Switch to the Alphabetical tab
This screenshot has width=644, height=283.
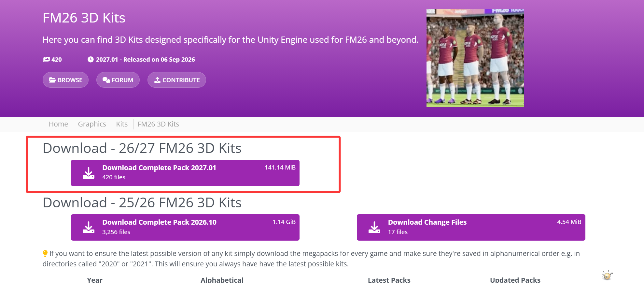tap(222, 280)
